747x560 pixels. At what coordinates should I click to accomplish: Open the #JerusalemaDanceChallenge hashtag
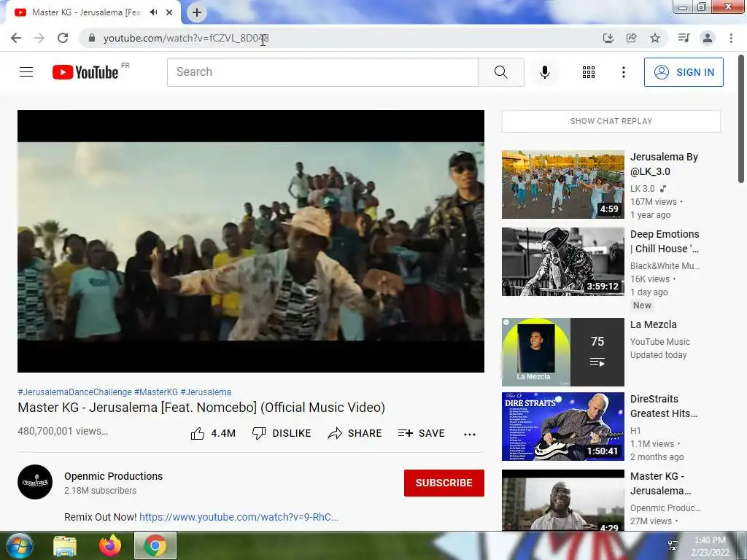pos(75,392)
